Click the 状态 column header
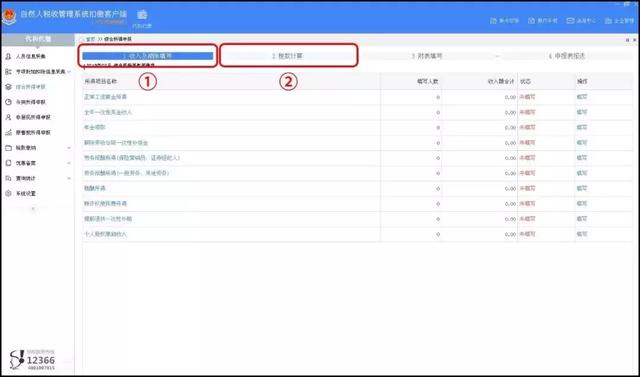This screenshot has width=640, height=377. point(525,82)
